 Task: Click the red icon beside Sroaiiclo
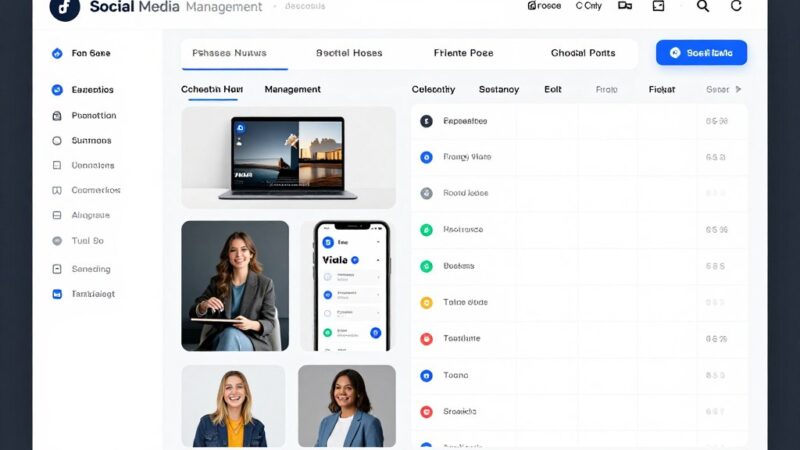tap(426, 412)
